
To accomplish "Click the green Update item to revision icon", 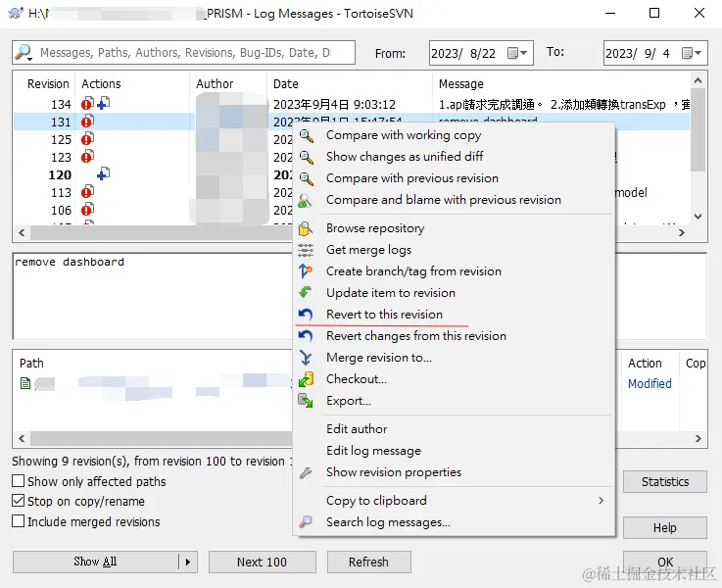I will tap(306, 292).
